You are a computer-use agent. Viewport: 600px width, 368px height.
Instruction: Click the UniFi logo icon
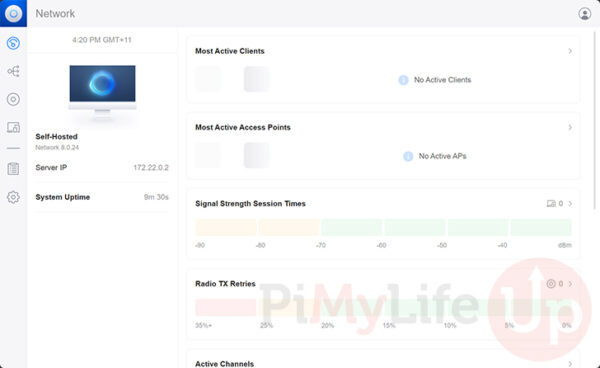click(x=13, y=13)
